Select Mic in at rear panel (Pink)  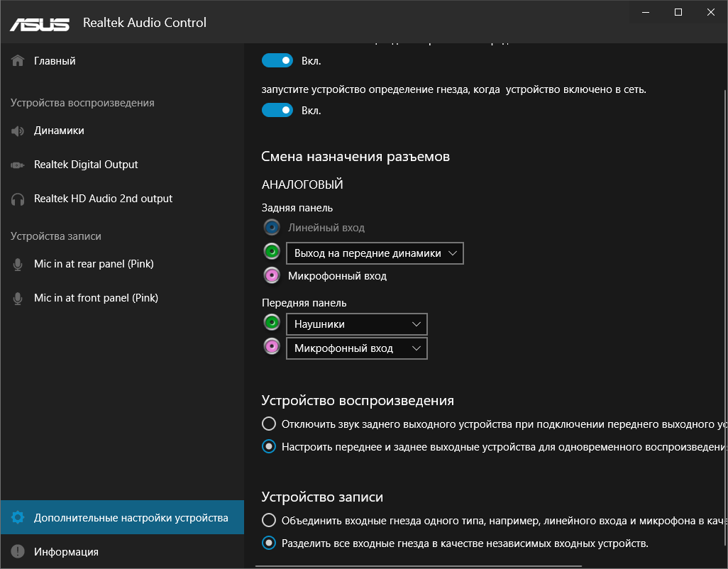94,264
